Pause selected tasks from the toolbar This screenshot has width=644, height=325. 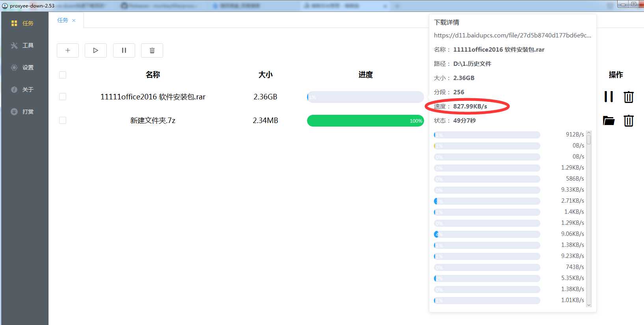pos(124,50)
